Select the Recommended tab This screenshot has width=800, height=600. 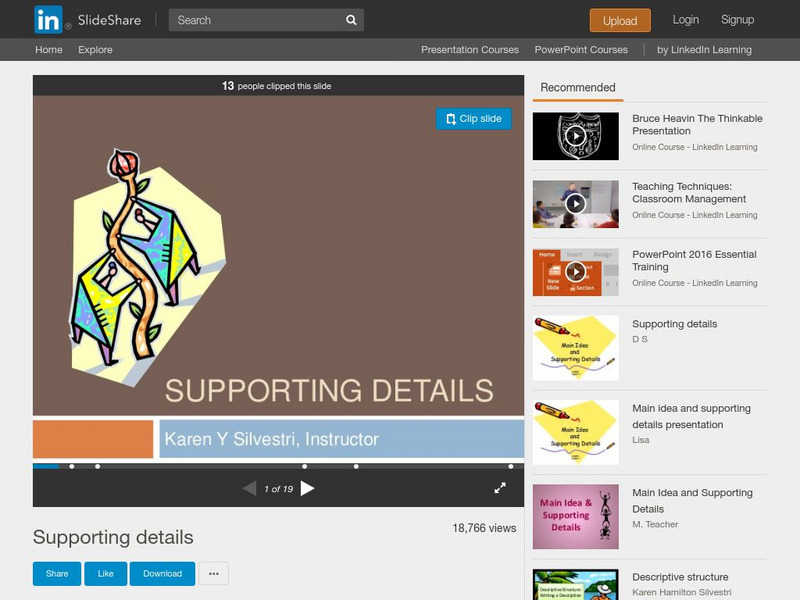tap(578, 88)
